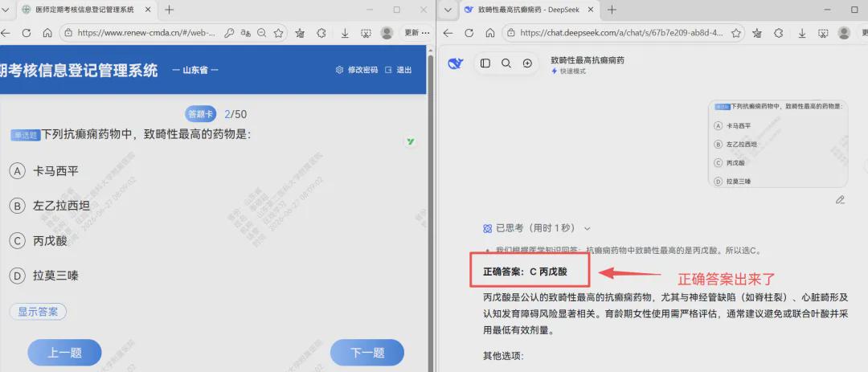Viewport: 868px width, 372px height.
Task: Expand tab search dropdown in DeepSeek browser
Action: 448,10
